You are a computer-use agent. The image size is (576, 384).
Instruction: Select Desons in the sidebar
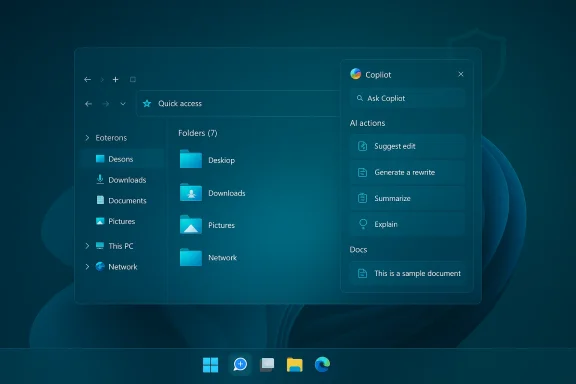[122, 159]
